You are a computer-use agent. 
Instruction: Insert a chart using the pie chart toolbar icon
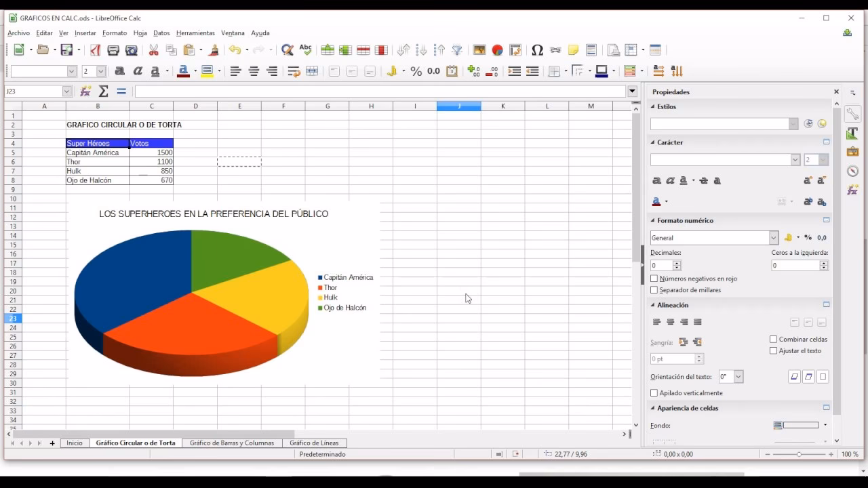496,50
